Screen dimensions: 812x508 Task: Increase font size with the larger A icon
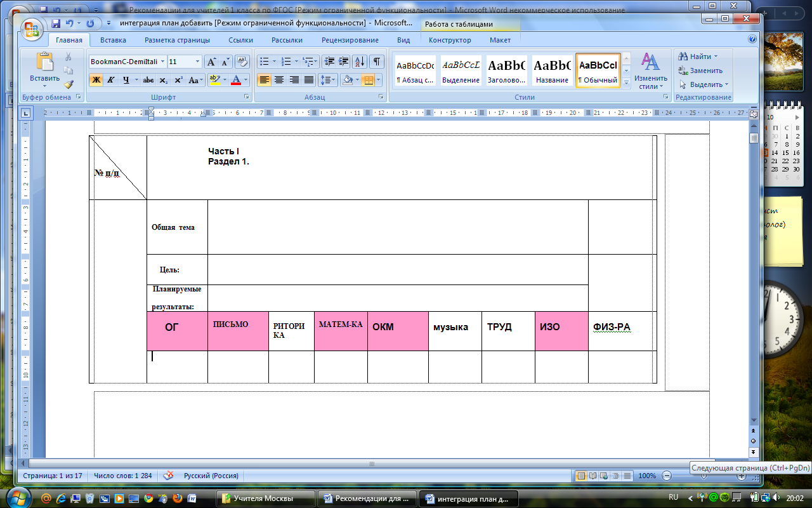point(211,62)
